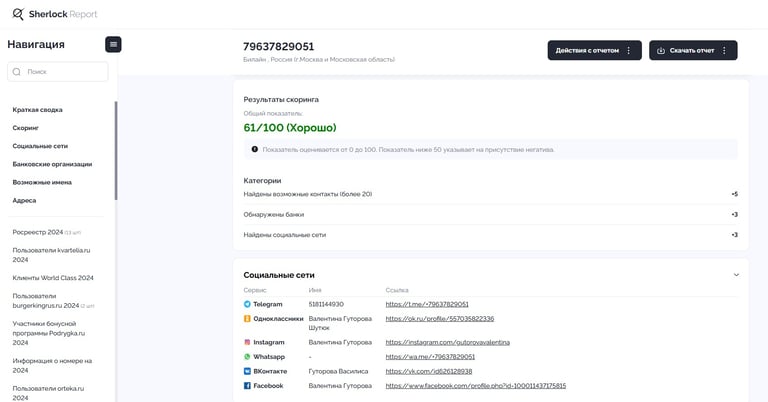Toggle the navigation hamburger menu button

point(113,45)
